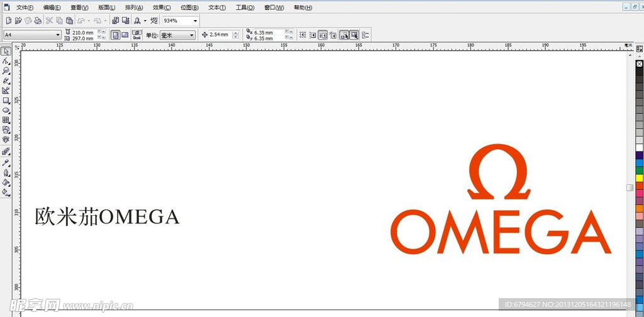Click the Copy icon
Image resolution: width=644 pixels, height=317 pixels.
[x=60, y=21]
